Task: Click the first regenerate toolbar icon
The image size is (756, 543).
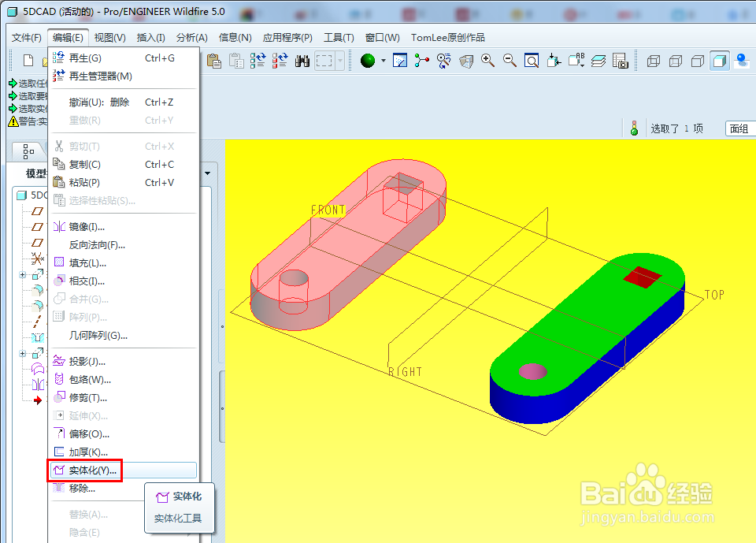Action: [x=258, y=61]
